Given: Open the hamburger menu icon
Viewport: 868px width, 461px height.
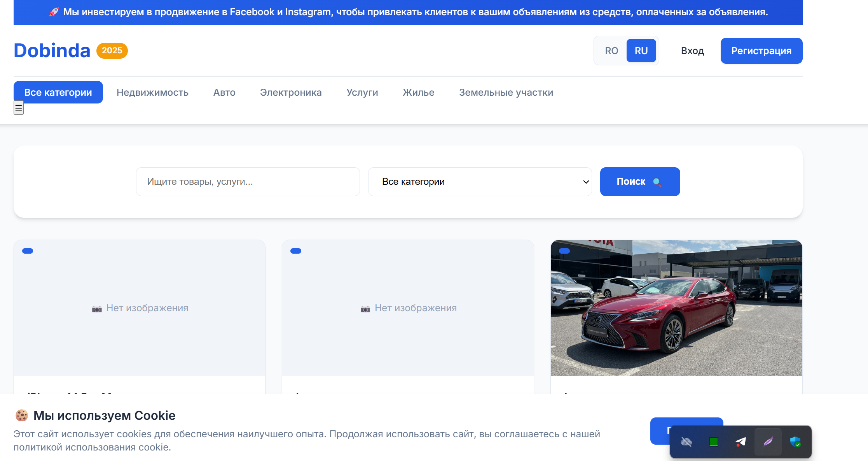Looking at the screenshot, I should click(18, 108).
